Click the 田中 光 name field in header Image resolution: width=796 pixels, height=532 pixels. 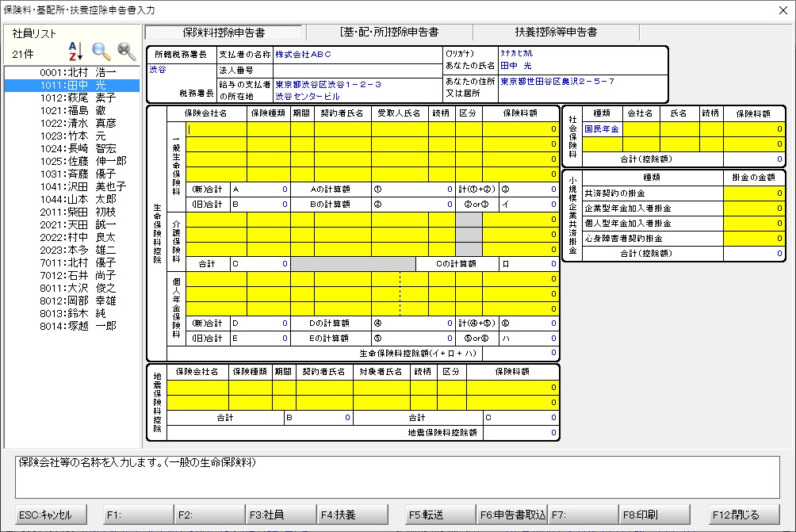(x=582, y=66)
